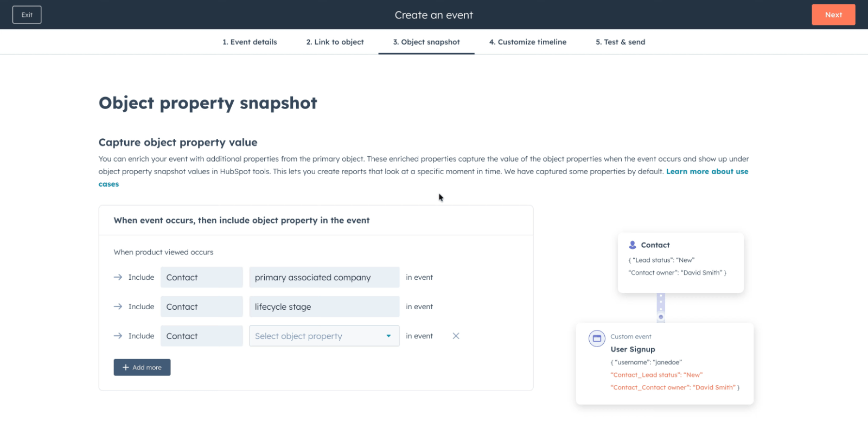Click the Contact field in primary associated company row
868x448 pixels.
point(202,277)
